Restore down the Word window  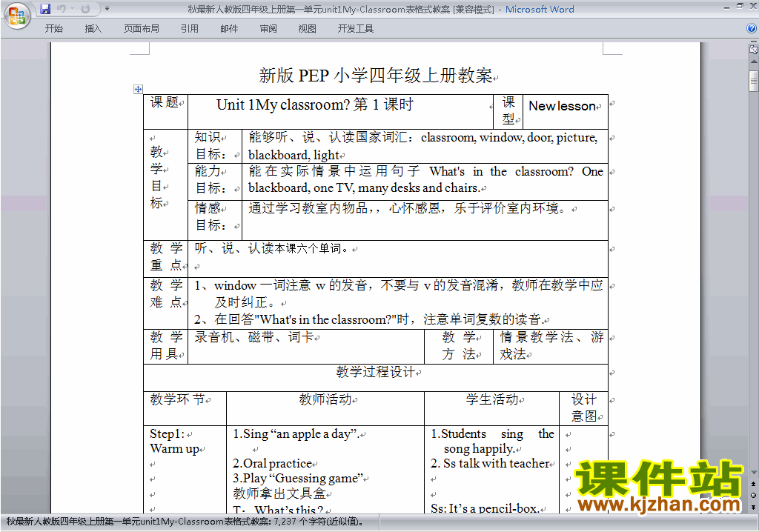(740, 6)
